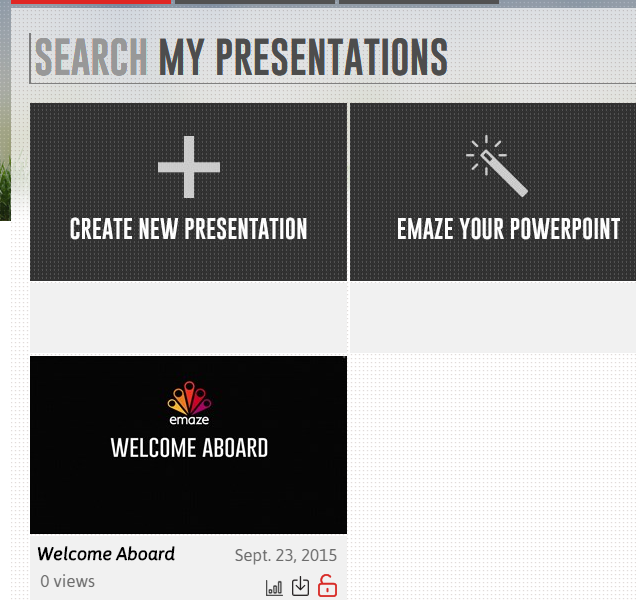636x600 pixels.
Task: Open Welcome Aboard analytics bar chart icon
Action: [x=274, y=587]
